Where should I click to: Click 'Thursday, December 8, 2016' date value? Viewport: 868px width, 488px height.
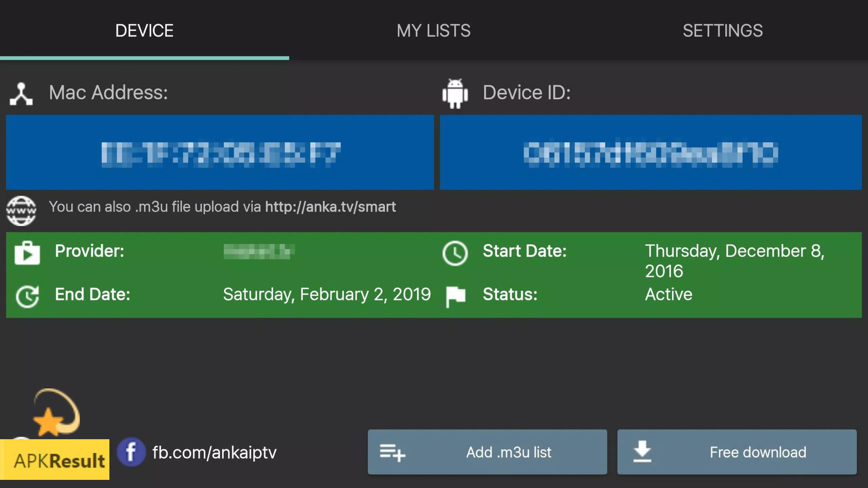pos(735,261)
